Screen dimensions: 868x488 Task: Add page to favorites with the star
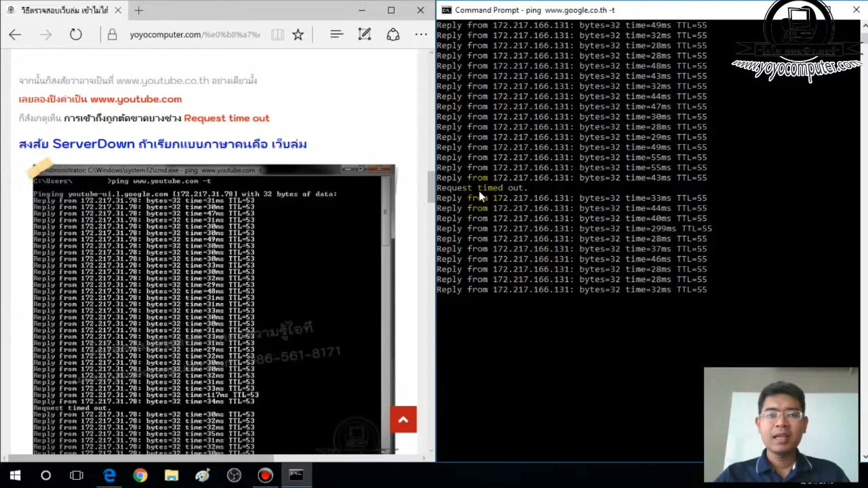(x=298, y=35)
